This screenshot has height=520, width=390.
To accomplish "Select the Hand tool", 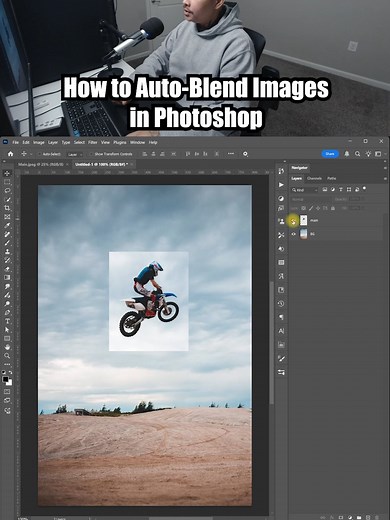I will 7,347.
